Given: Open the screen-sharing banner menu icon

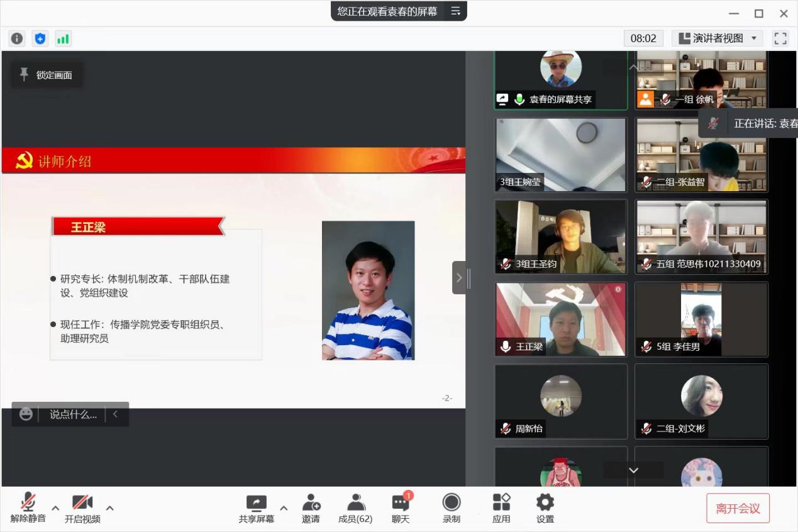Looking at the screenshot, I should pyautogui.click(x=455, y=11).
